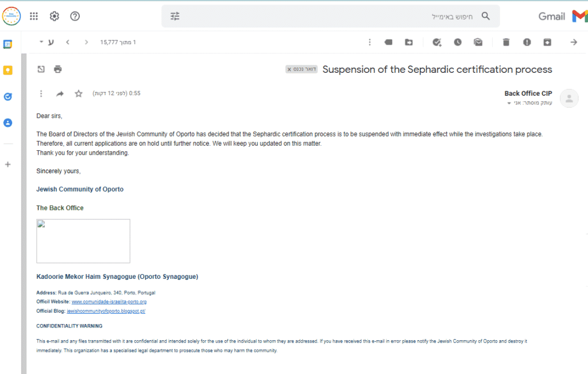The width and height of the screenshot is (588, 374).
Task: Focus the mail search field
Action: [330, 16]
